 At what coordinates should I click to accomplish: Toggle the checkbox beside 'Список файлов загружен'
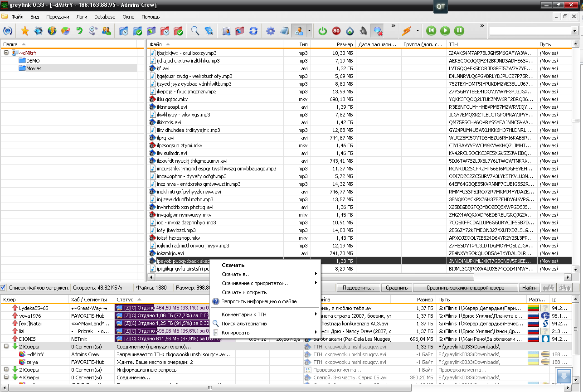click(4, 287)
